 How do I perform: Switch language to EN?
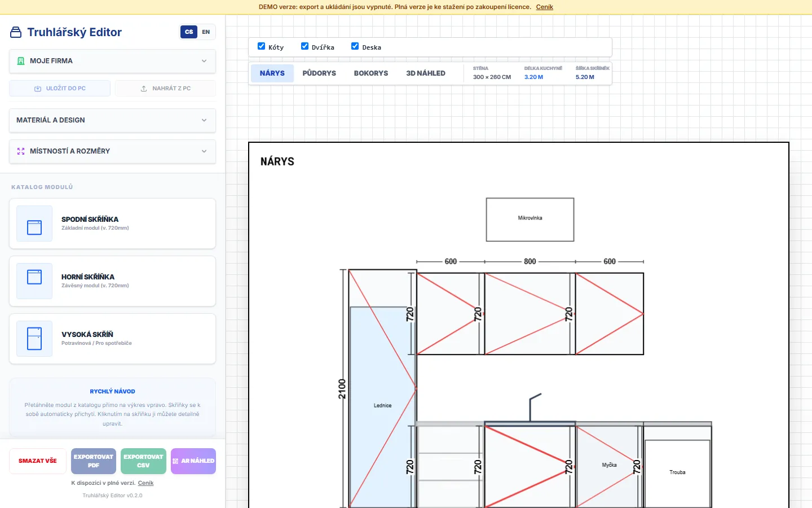(206, 32)
